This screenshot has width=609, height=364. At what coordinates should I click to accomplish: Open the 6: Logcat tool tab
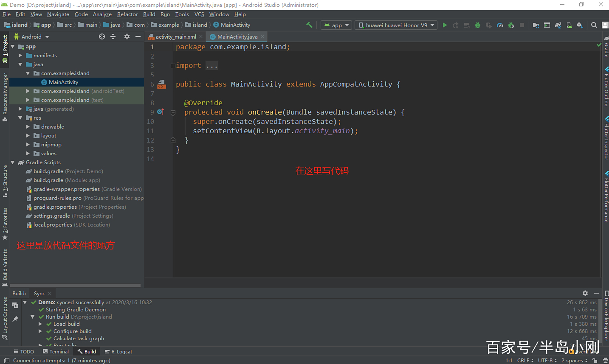pyautogui.click(x=118, y=351)
